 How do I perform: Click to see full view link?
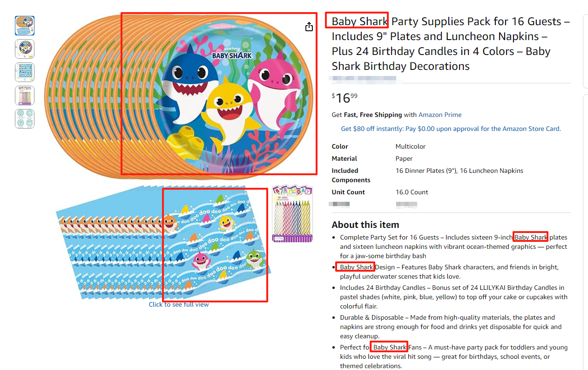point(179,304)
